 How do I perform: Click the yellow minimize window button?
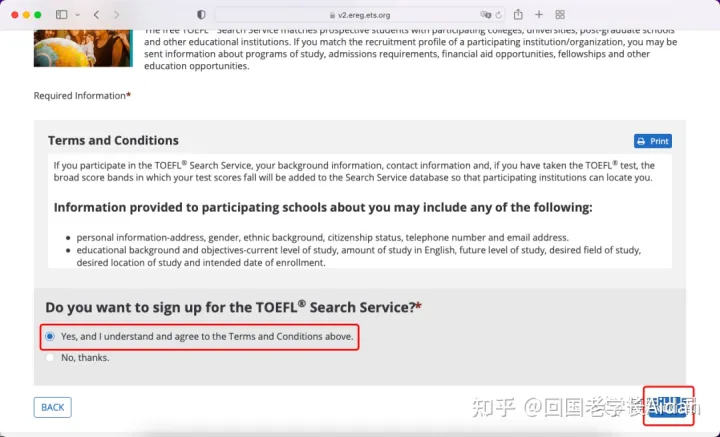pyautogui.click(x=26, y=15)
